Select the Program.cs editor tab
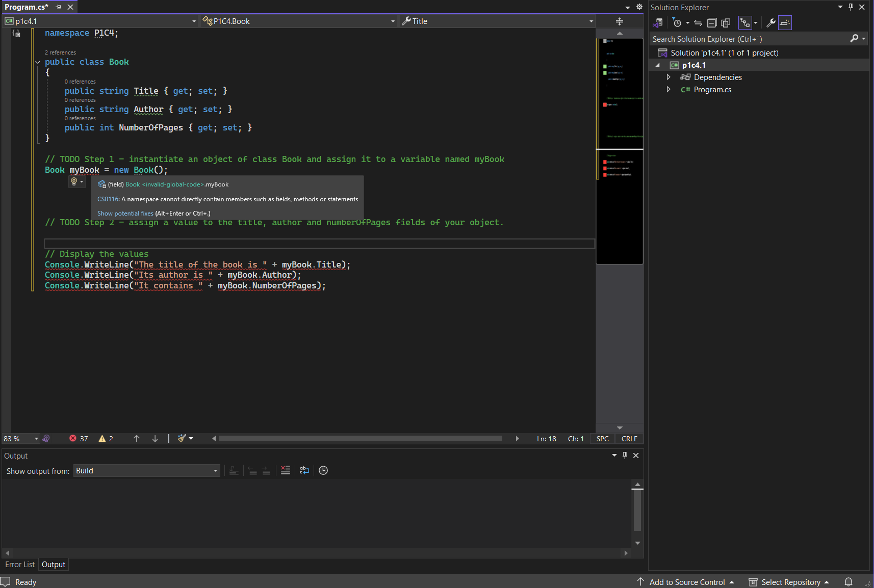This screenshot has width=874, height=588. click(27, 7)
